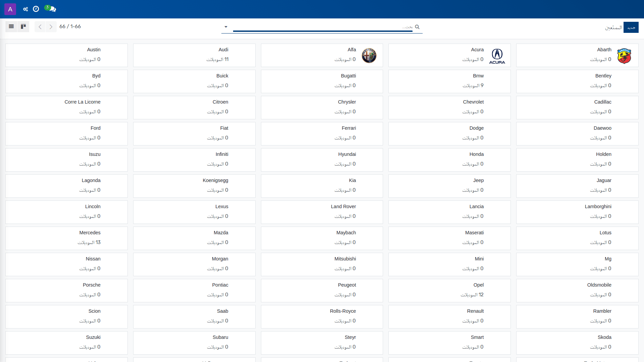Open the Skoda brand card
644x362 pixels.
pyautogui.click(x=577, y=343)
